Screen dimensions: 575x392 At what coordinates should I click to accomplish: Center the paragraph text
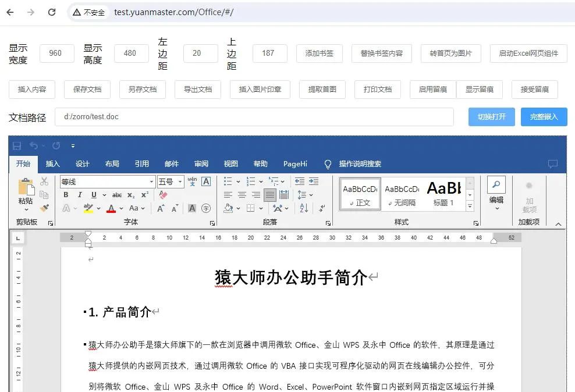click(x=242, y=195)
